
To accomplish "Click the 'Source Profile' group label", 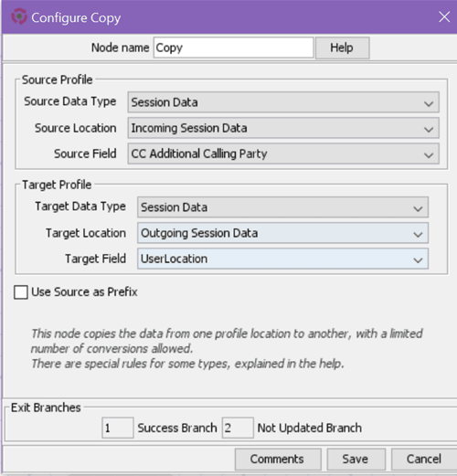I will click(x=57, y=79).
